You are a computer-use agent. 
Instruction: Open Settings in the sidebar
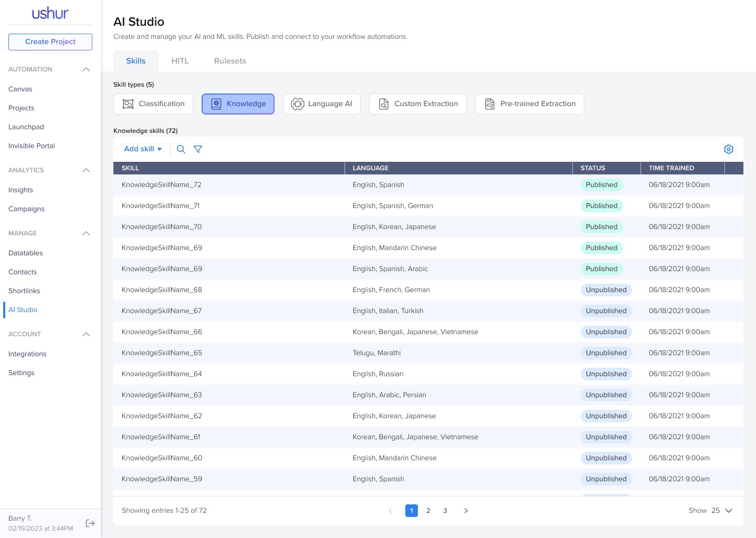pos(22,373)
